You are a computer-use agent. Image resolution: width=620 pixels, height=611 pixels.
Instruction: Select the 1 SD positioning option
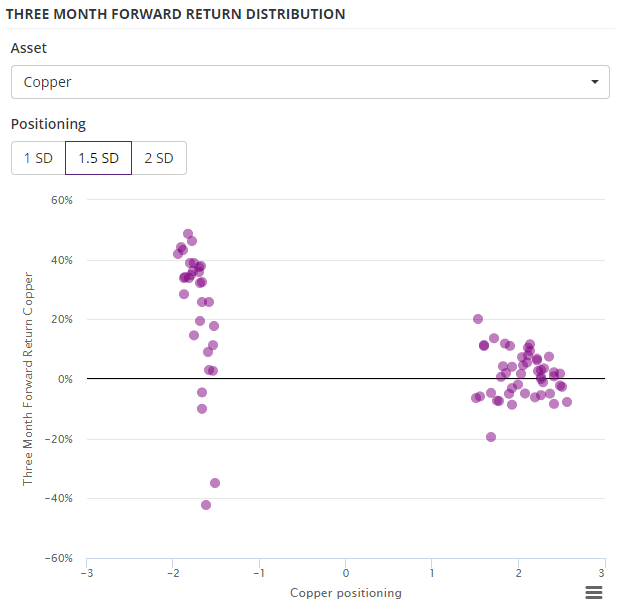[x=38, y=158]
